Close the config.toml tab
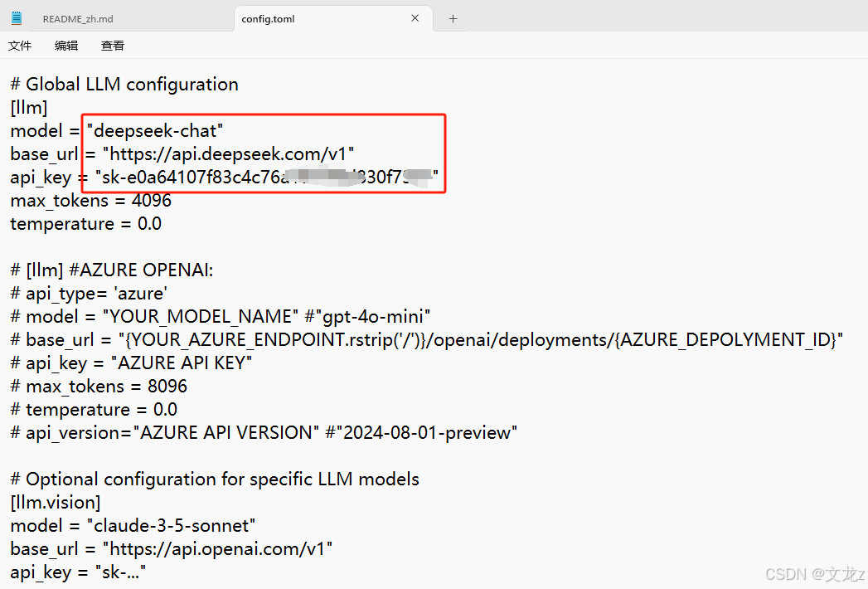Viewport: 868px width, 589px height. [x=415, y=17]
